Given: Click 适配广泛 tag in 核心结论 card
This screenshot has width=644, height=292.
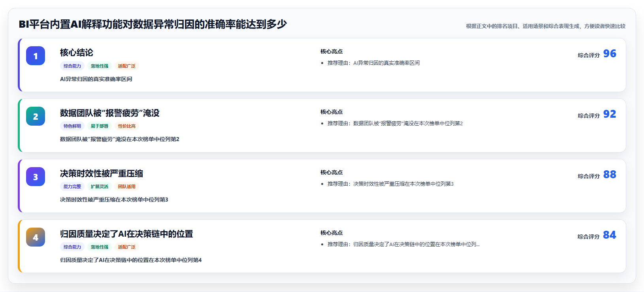Looking at the screenshot, I should pyautogui.click(x=127, y=66).
